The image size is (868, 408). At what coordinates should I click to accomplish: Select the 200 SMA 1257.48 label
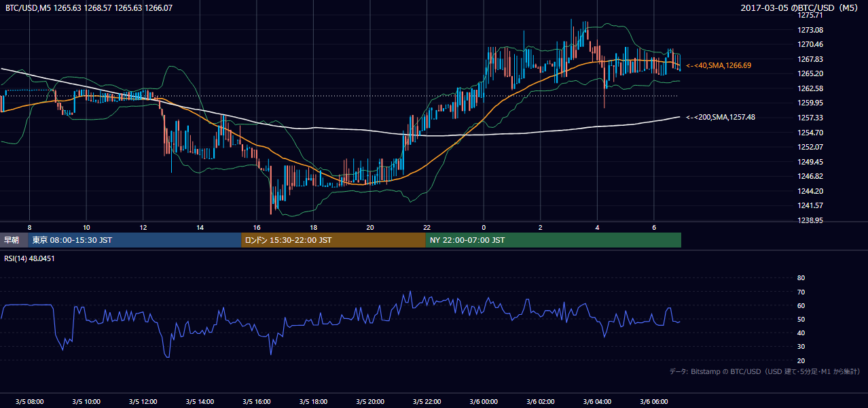click(x=720, y=117)
